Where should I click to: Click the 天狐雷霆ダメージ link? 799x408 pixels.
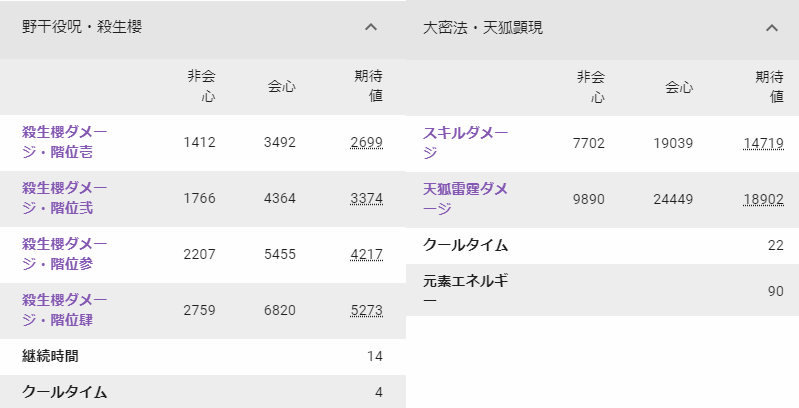466,198
